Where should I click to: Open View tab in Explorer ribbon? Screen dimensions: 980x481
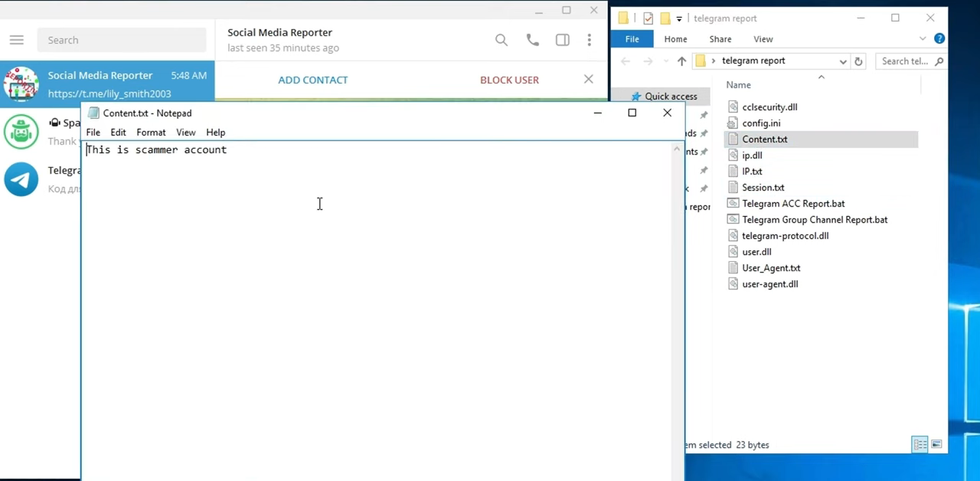click(763, 39)
